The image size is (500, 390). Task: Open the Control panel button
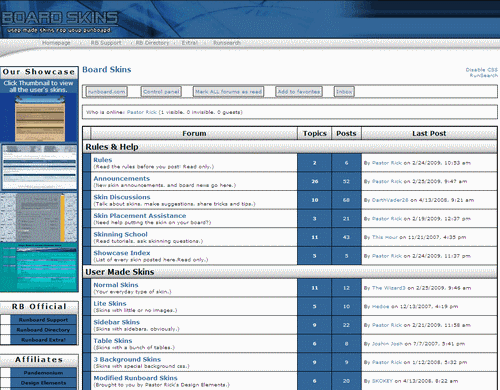click(x=161, y=92)
